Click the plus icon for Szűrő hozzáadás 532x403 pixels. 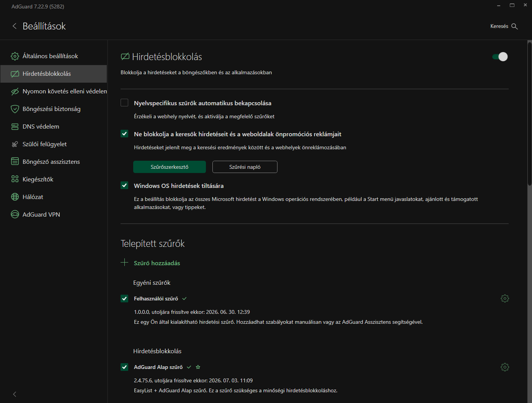coord(124,263)
